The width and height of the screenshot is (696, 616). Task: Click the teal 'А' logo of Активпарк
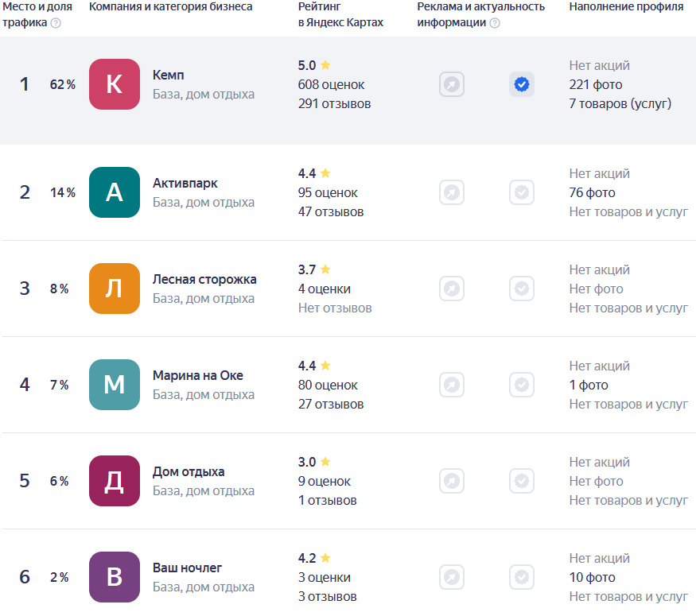115,192
